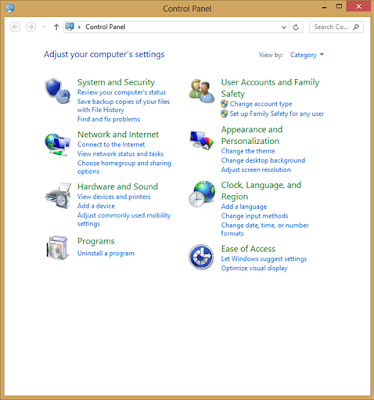374x400 pixels.
Task: Open the User Accounts people icon
Action: 202,91
